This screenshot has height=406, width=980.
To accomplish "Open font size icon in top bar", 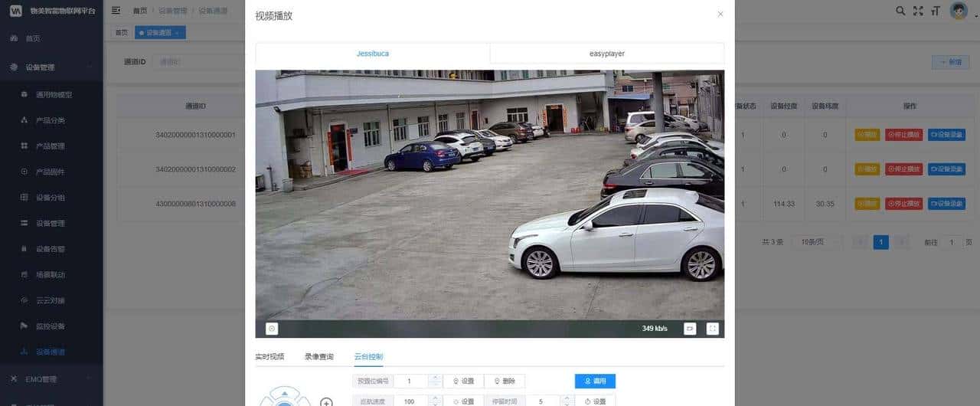I will [936, 11].
